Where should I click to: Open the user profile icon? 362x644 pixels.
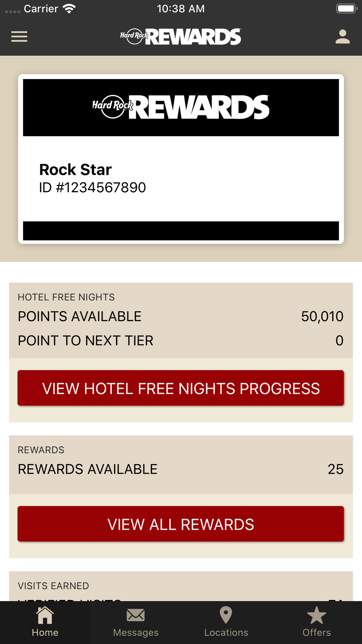pos(342,37)
